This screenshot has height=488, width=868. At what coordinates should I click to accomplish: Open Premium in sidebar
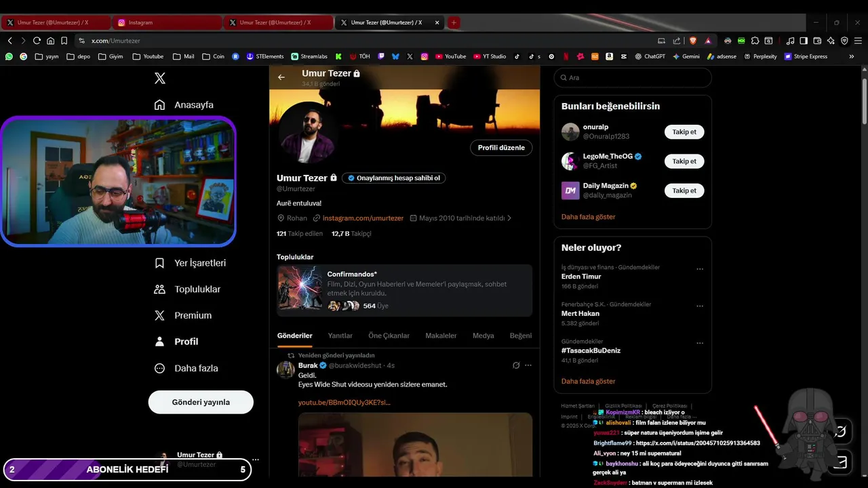[x=183, y=315]
